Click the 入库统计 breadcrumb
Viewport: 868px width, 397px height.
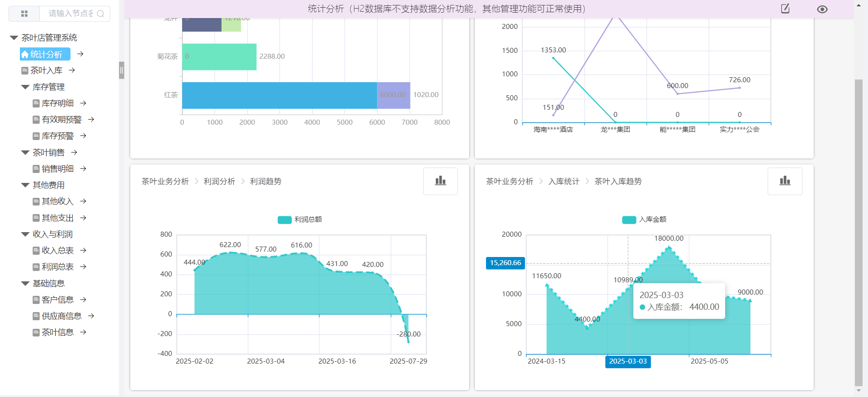564,182
